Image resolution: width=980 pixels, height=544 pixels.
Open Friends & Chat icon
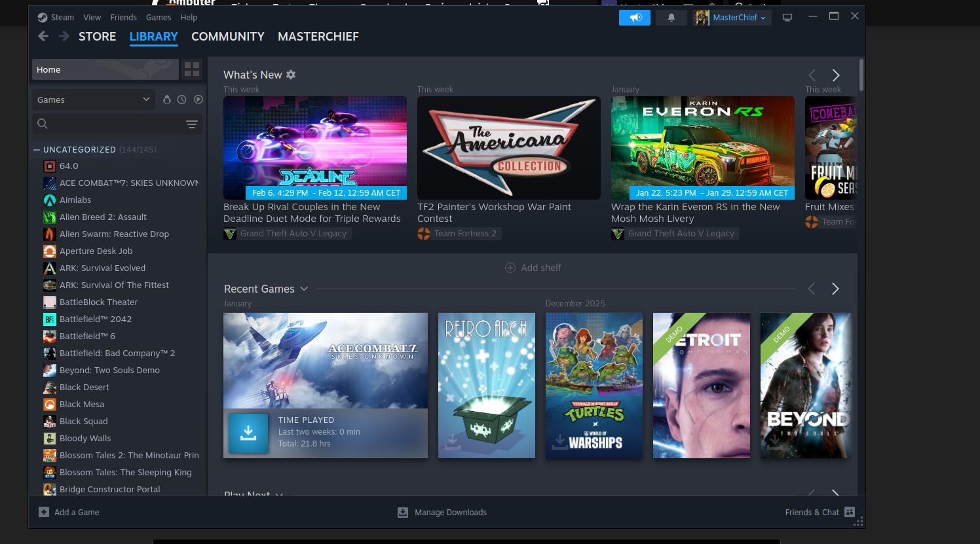click(x=850, y=512)
